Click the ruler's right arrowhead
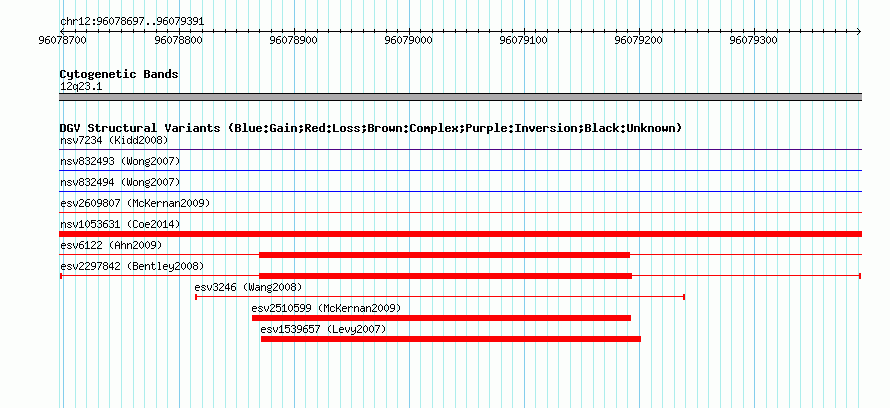Viewport: 890px width, 408px height. tap(859, 31)
